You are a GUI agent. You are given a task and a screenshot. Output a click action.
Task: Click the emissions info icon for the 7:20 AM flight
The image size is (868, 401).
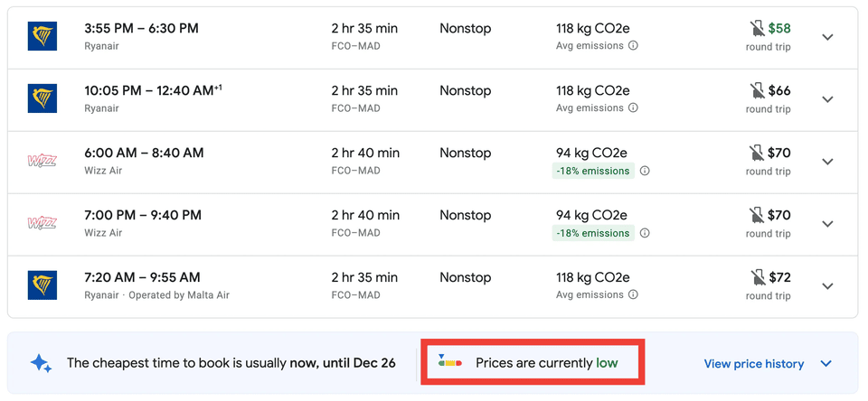pyautogui.click(x=633, y=295)
